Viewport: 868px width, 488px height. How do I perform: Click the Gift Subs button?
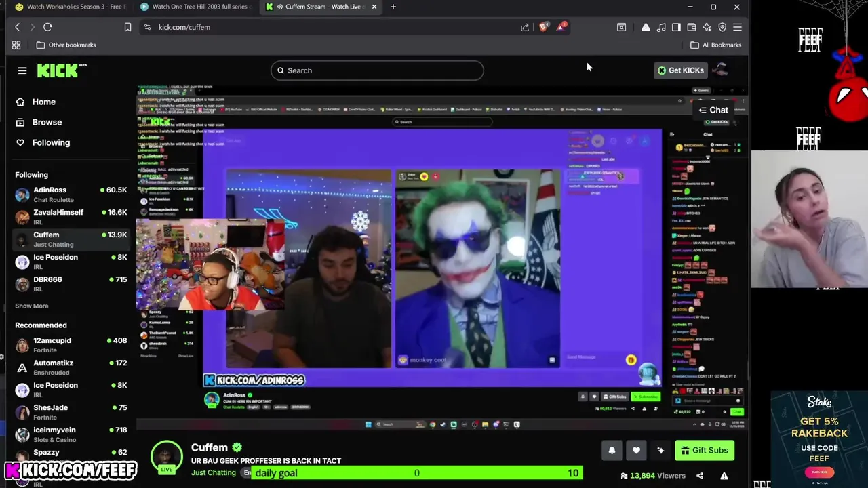point(705,450)
